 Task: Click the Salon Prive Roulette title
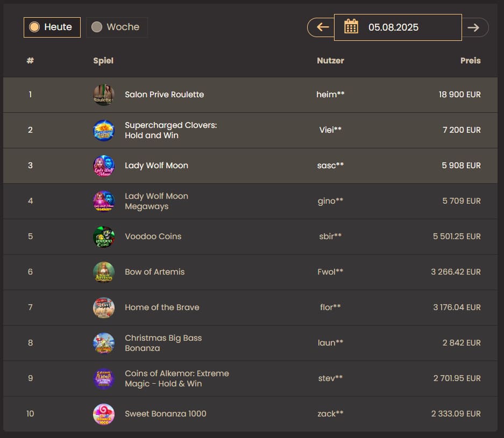[x=164, y=95]
